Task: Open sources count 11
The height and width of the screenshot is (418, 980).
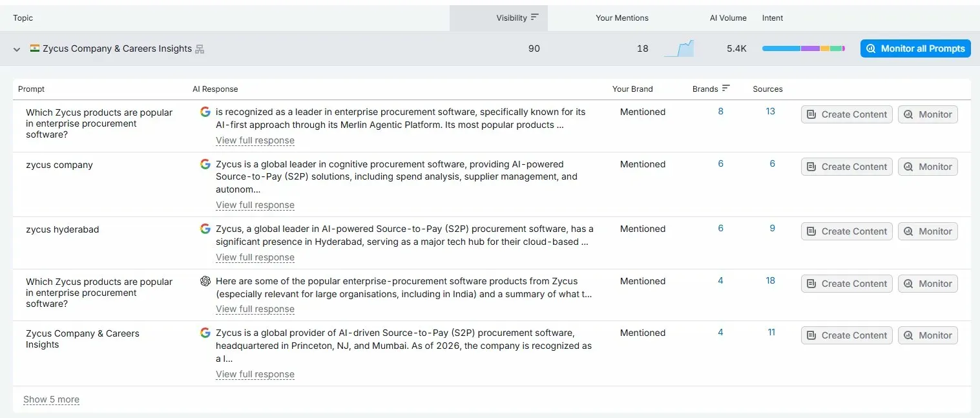Action: 771,332
